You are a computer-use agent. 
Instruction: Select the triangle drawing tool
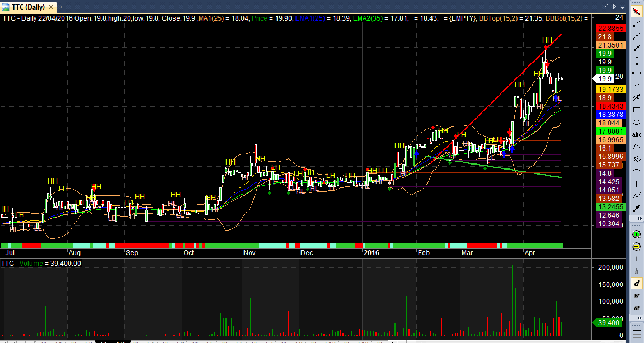[636, 147]
